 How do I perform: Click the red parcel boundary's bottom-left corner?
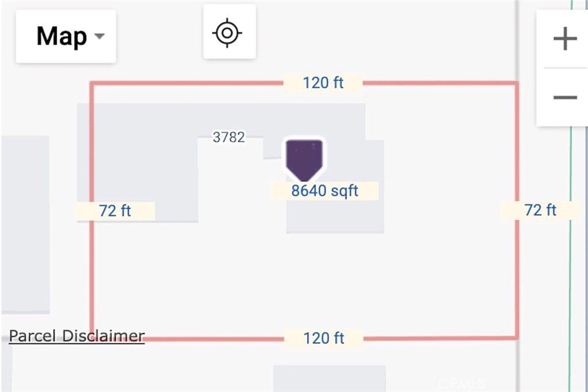point(92,338)
